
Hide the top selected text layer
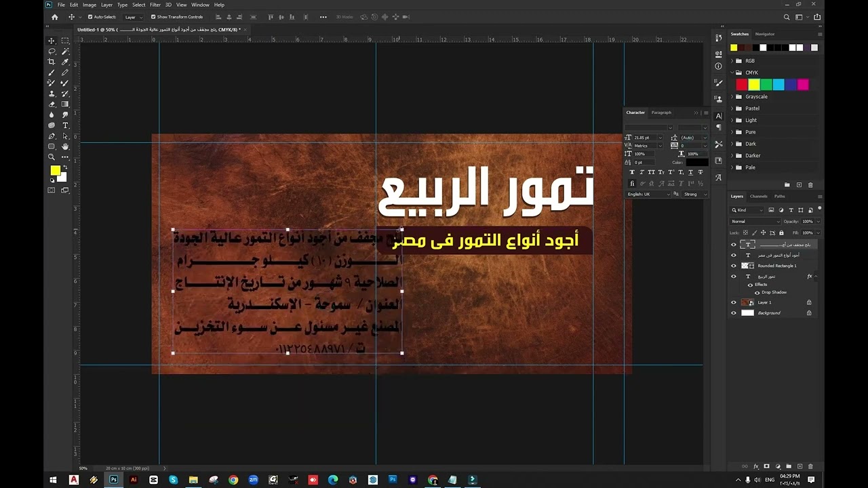(733, 245)
